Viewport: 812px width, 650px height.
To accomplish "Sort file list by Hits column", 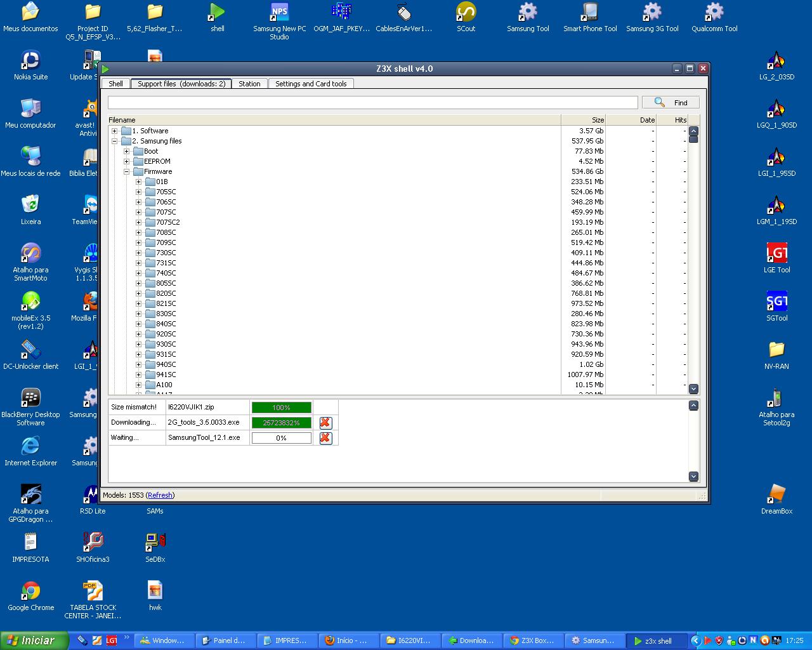I will (x=672, y=119).
